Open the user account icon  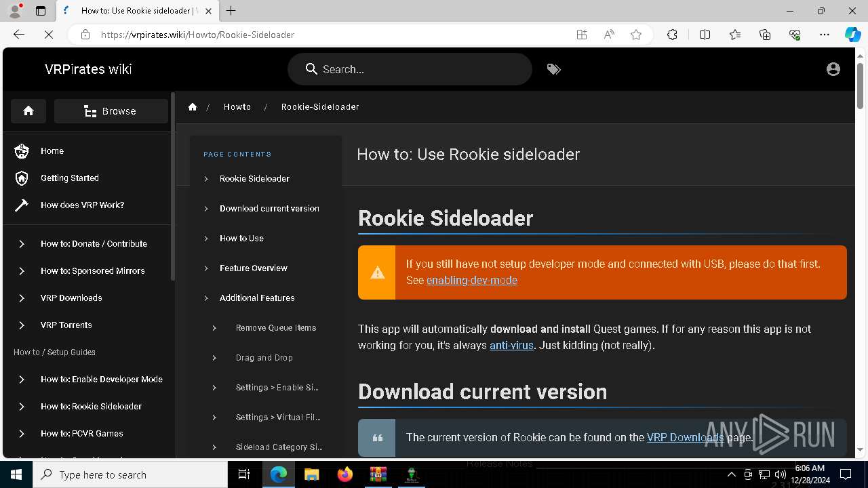[833, 69]
